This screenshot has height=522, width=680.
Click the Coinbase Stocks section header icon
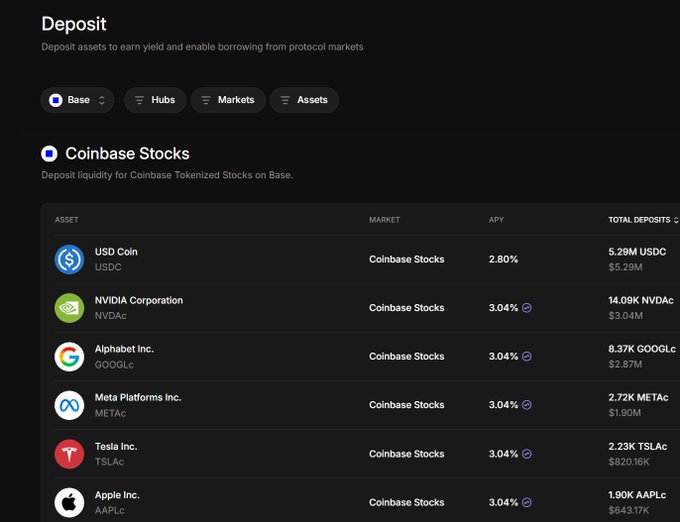pos(49,153)
